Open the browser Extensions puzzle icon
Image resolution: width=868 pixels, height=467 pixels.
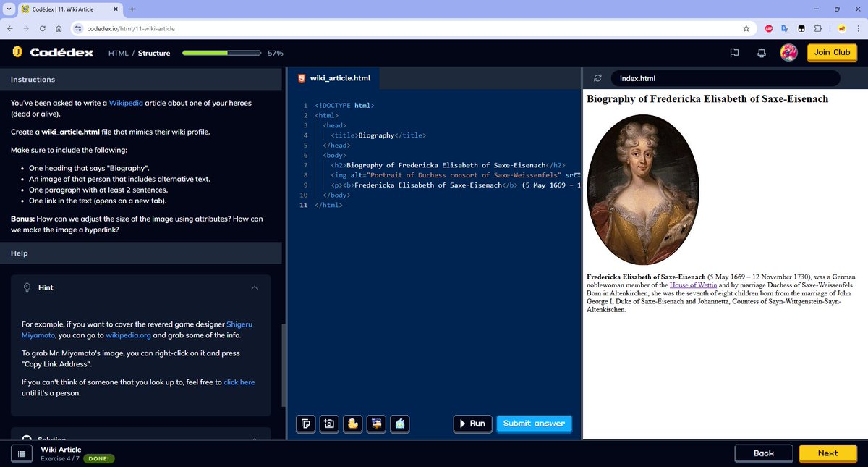click(817, 28)
